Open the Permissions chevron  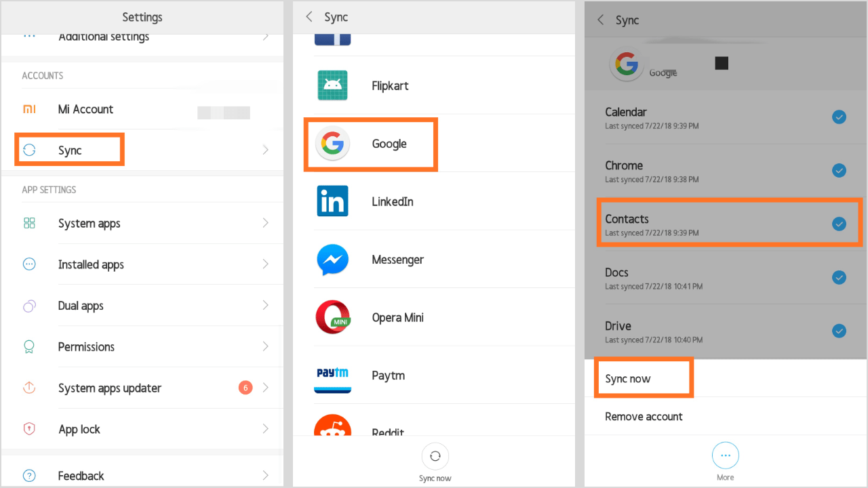pyautogui.click(x=266, y=346)
